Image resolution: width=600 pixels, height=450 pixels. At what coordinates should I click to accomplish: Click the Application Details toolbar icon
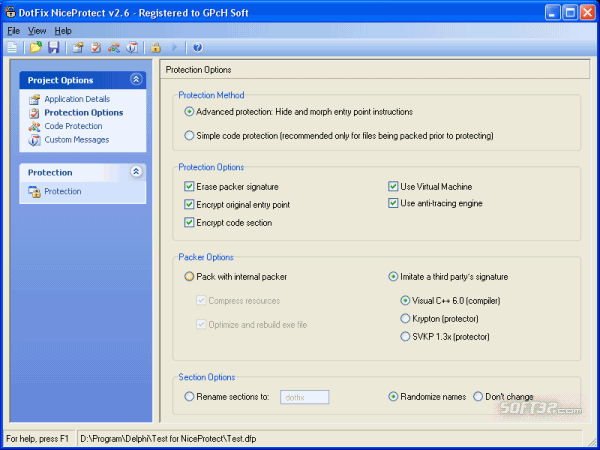coord(78,47)
